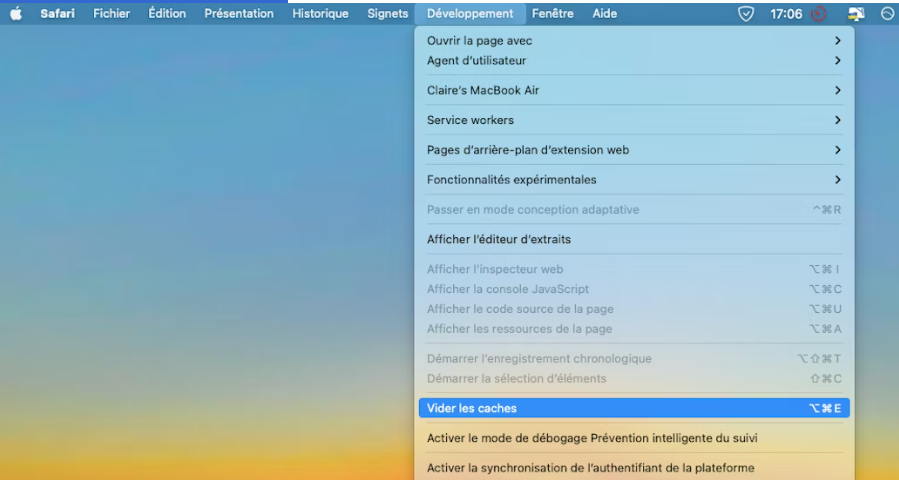Activate synchronisation de l'authentifiant de la plateforme

pyautogui.click(x=634, y=469)
